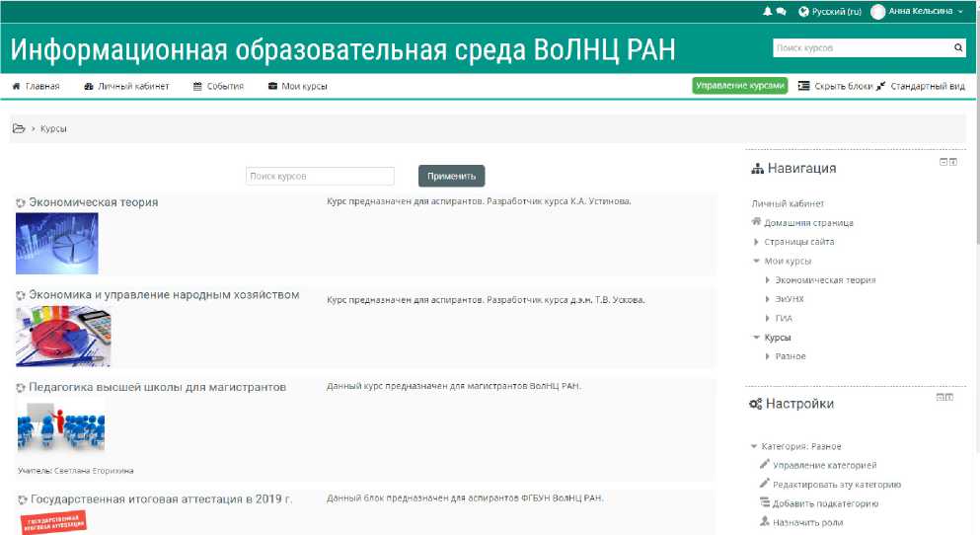Go to Главная in the navigation bar
The image size is (980, 535).
(36, 86)
